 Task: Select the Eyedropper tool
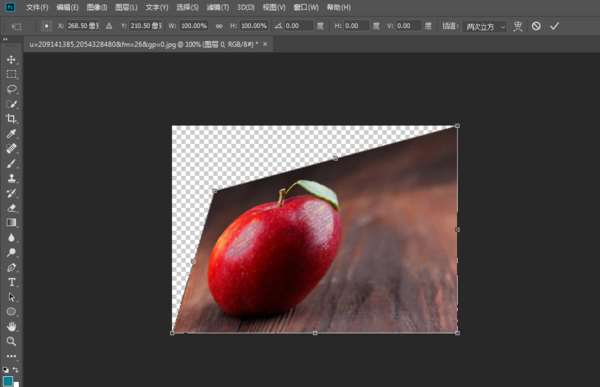coord(11,134)
